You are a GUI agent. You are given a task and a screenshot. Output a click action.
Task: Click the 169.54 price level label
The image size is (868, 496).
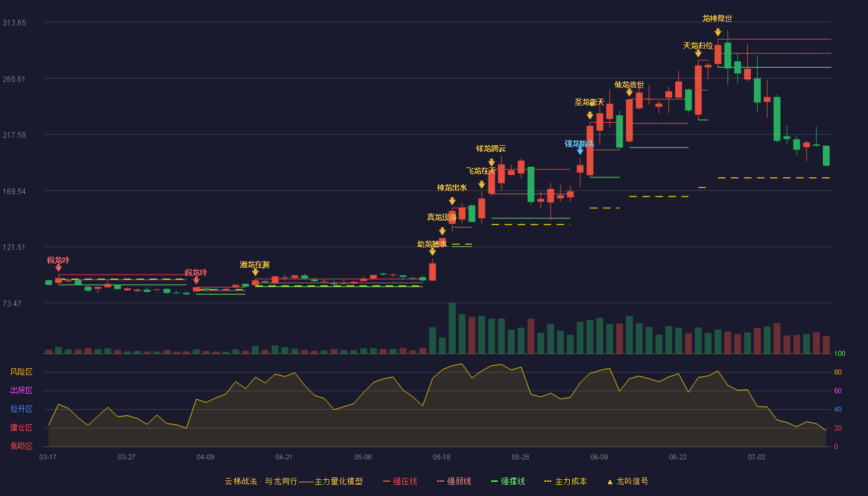[x=14, y=191]
